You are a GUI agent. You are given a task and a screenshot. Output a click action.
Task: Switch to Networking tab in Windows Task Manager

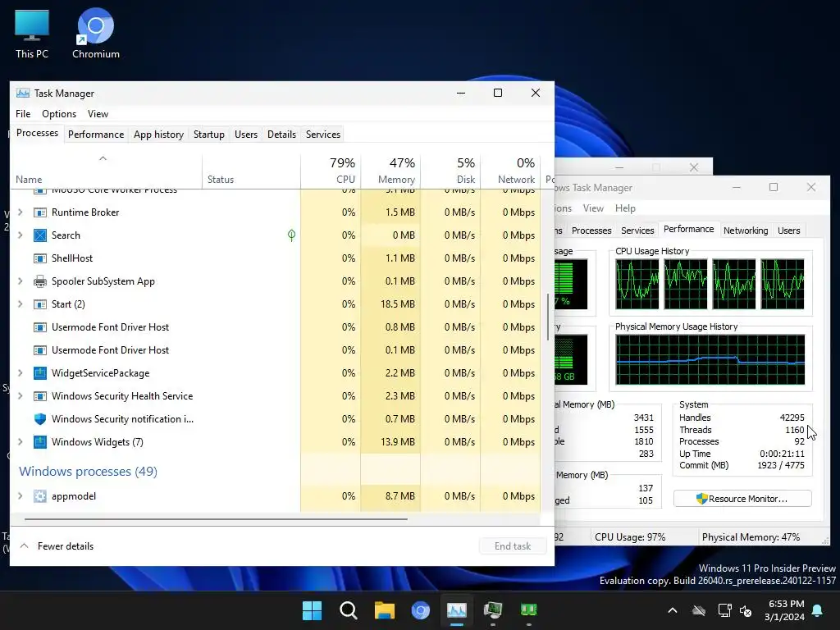click(746, 231)
